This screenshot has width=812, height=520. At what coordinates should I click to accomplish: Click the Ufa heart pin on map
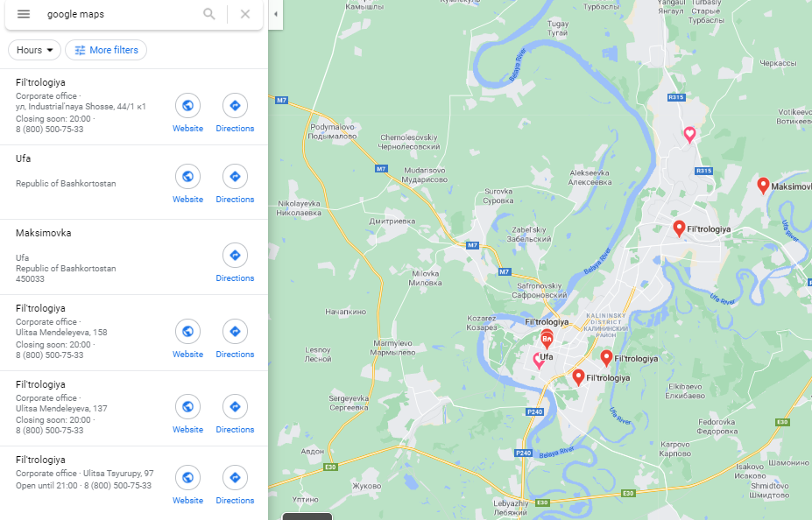(539, 361)
